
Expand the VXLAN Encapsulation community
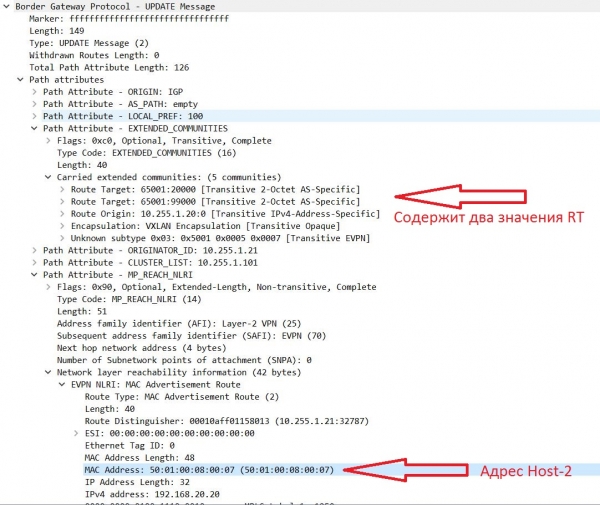click(x=62, y=226)
